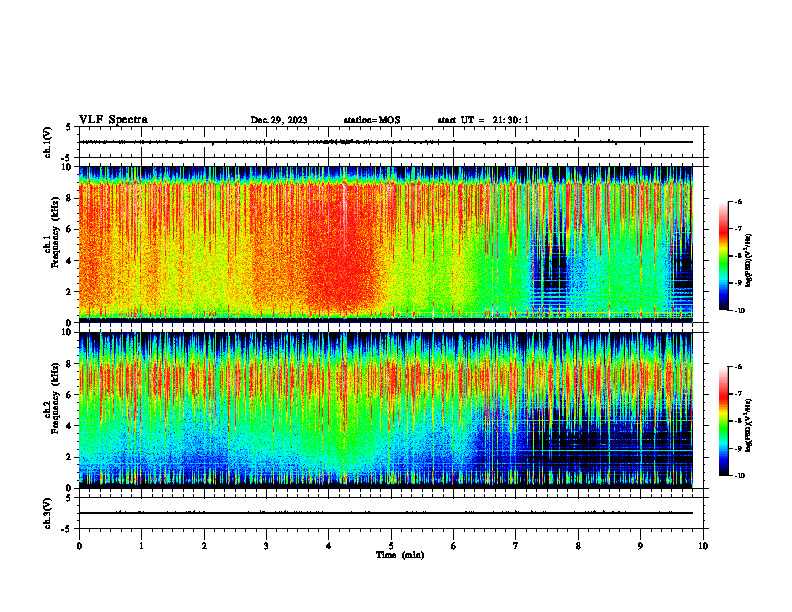This screenshot has width=792, height=612.
Task: Select the date text "Dec. 29, 2023"
Action: (279, 120)
